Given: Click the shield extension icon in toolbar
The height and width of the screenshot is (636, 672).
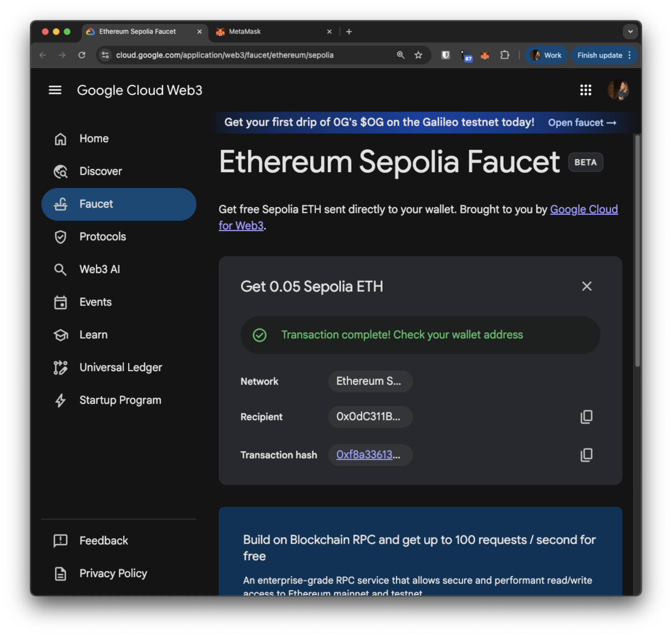Looking at the screenshot, I should pos(445,55).
